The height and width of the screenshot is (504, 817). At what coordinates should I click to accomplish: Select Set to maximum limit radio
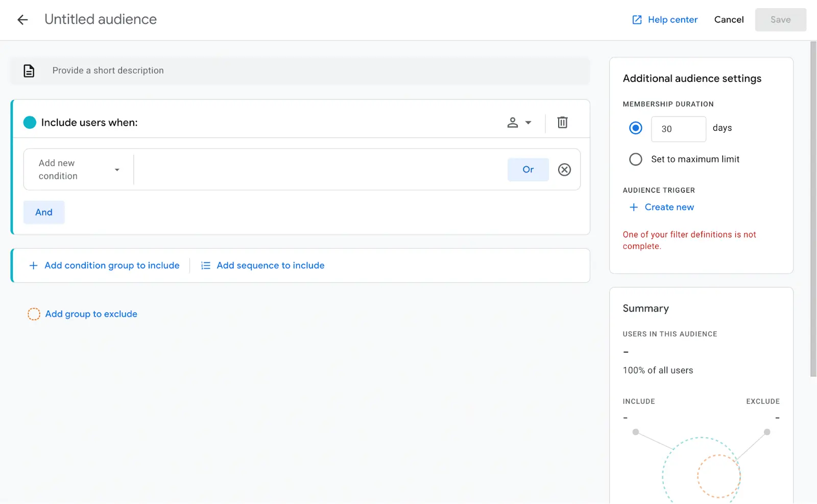[x=636, y=159]
